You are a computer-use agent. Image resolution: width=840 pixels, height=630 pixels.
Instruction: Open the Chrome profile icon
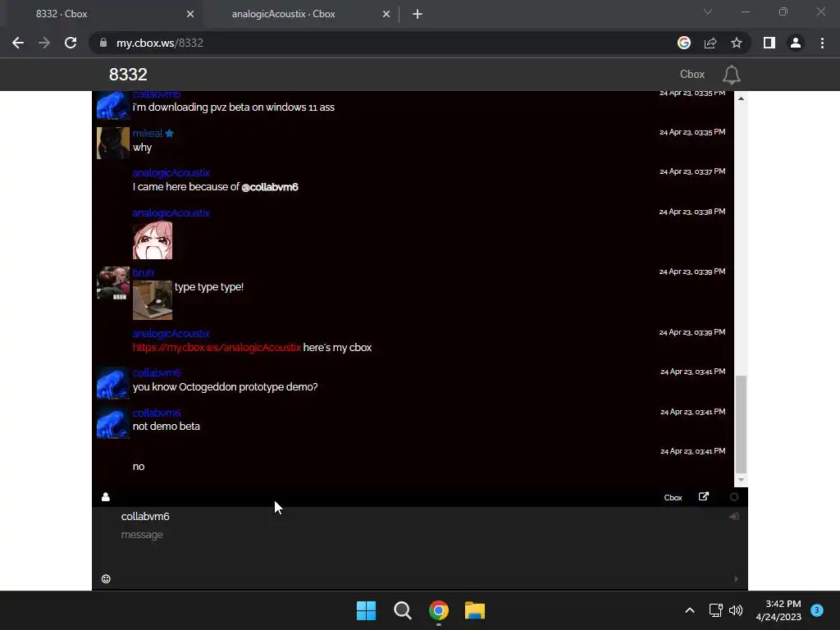point(796,43)
